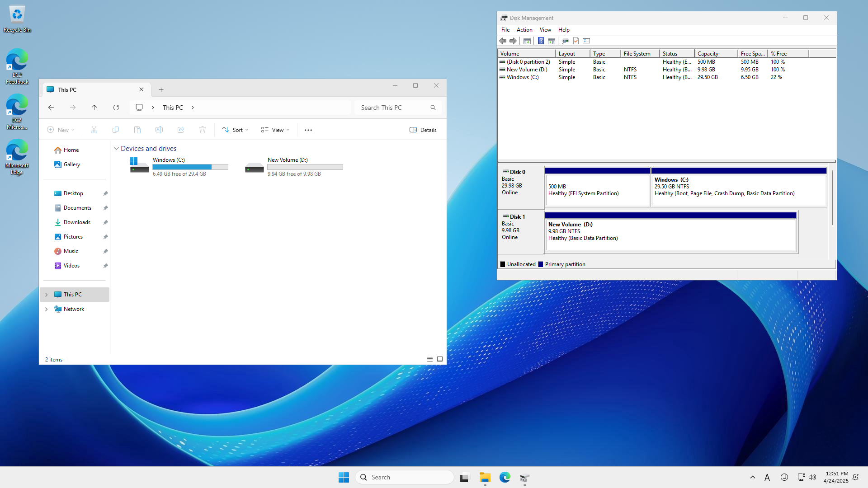
Task: Click the Copy icon in Explorer toolbar
Action: (116, 130)
